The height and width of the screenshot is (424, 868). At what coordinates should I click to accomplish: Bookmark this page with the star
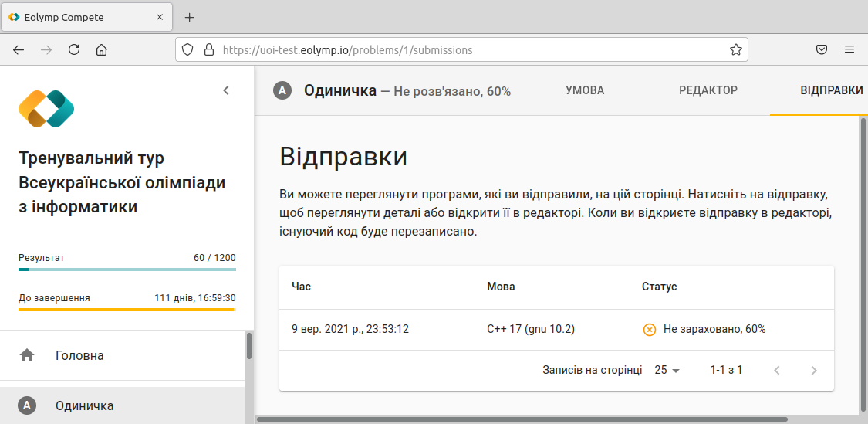pyautogui.click(x=736, y=50)
